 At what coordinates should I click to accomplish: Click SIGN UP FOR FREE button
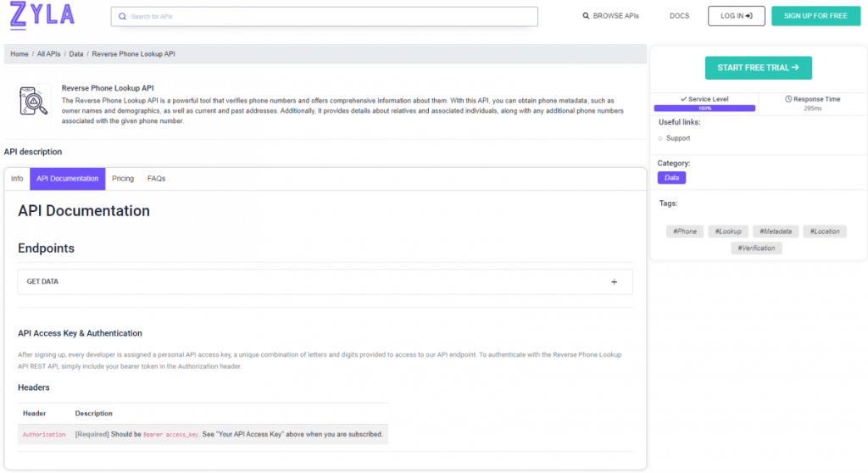815,16
